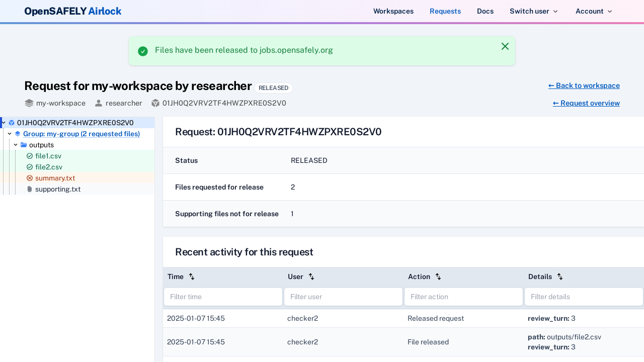Collapse the outputs folder node

16,145
